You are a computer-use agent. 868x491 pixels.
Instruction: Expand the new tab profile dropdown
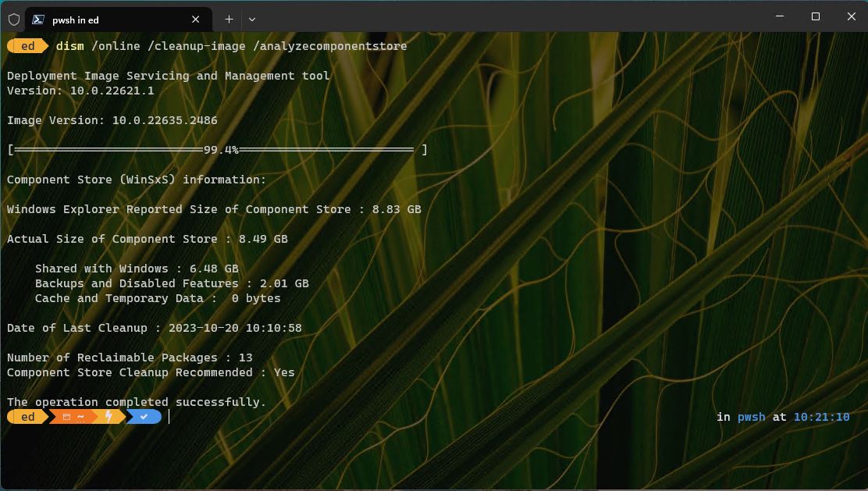pos(252,19)
